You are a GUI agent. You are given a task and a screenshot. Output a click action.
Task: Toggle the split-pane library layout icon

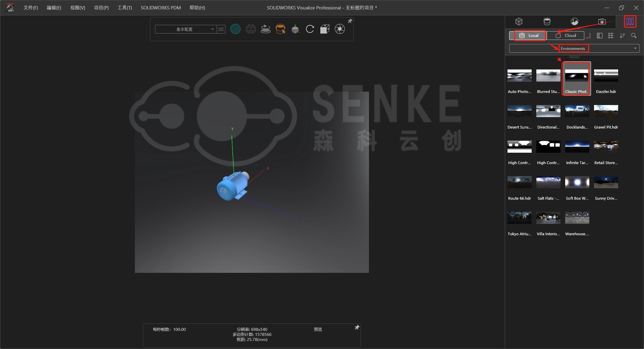pyautogui.click(x=600, y=36)
